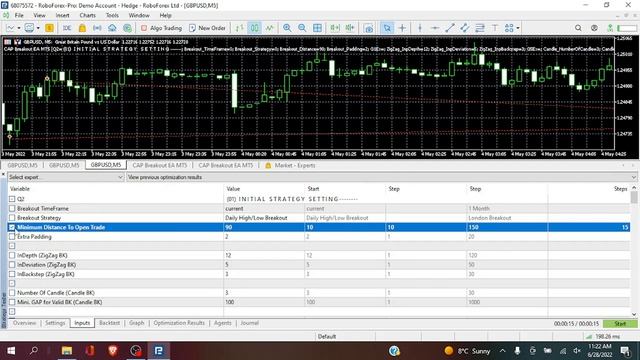Select the cursor arrow tool
This screenshot has width=640, height=360.
pyautogui.click(x=387, y=28)
